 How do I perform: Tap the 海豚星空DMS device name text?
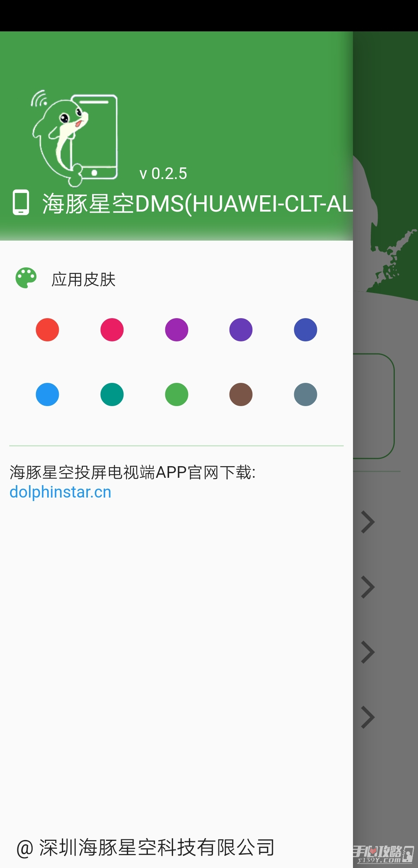(197, 203)
